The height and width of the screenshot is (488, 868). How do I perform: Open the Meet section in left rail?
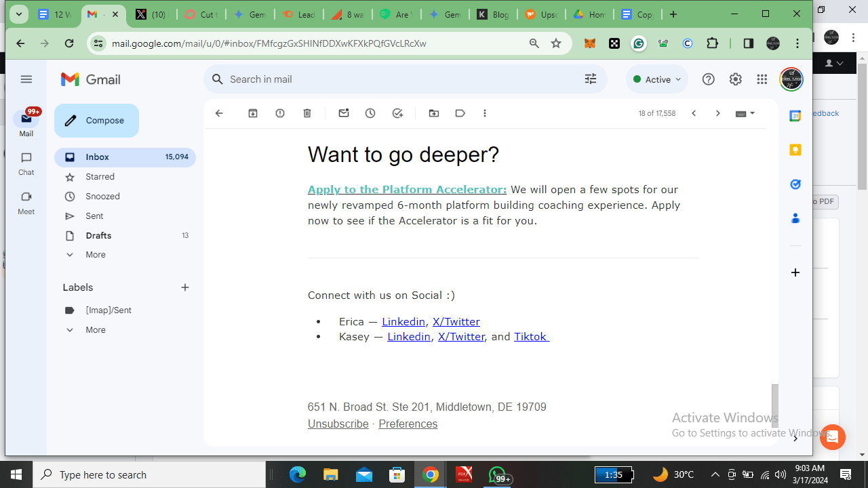[x=26, y=203]
